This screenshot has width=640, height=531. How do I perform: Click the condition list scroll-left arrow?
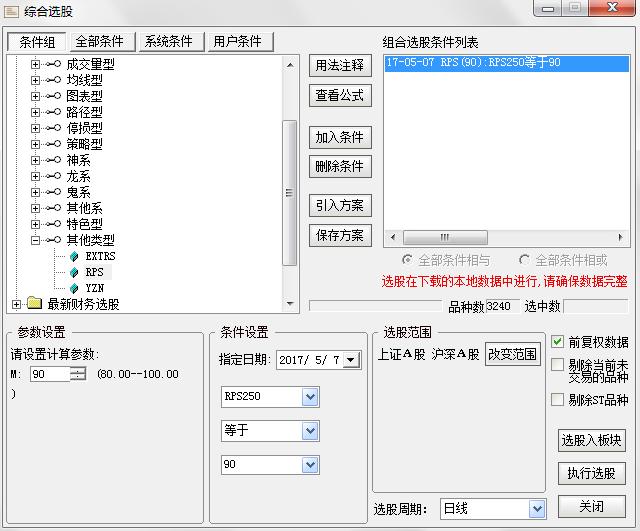click(393, 237)
